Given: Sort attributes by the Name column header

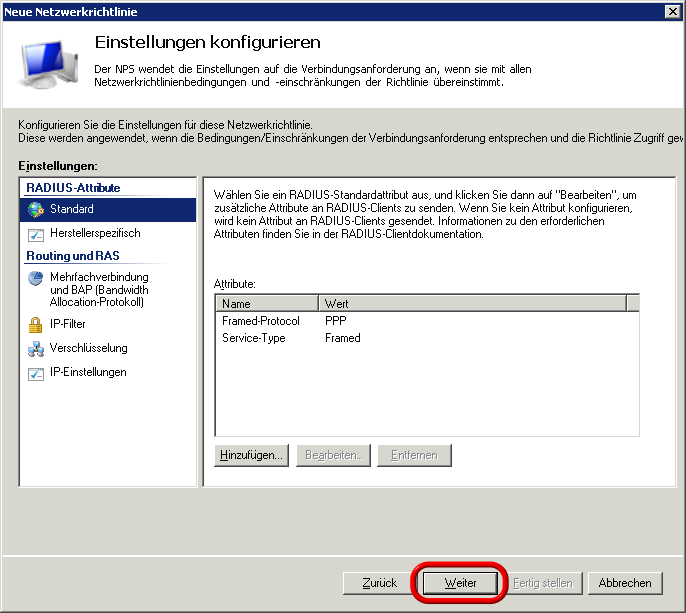Looking at the screenshot, I should tap(266, 303).
